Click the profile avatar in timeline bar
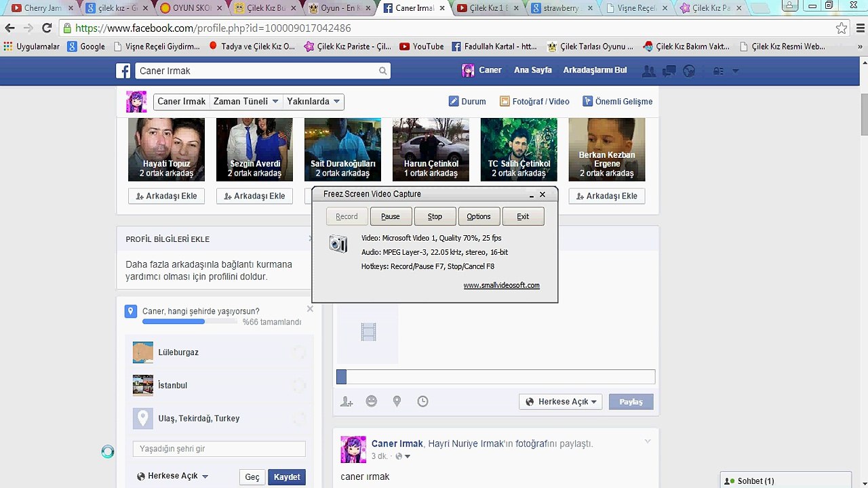Screen dimensions: 868x488 coord(136,102)
